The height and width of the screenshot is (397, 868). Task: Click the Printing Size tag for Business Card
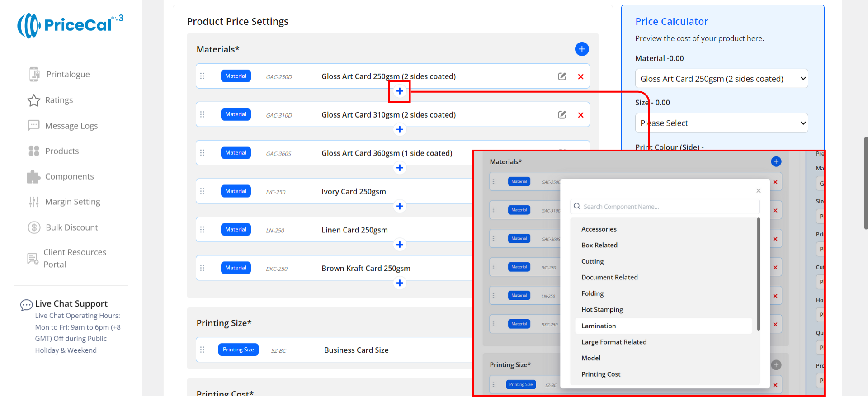tap(238, 350)
